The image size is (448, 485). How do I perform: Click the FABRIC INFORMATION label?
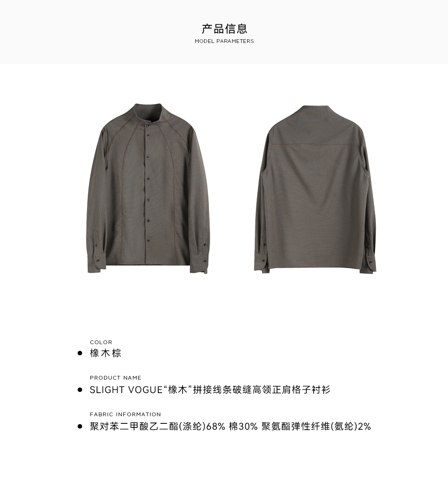pyautogui.click(x=125, y=414)
